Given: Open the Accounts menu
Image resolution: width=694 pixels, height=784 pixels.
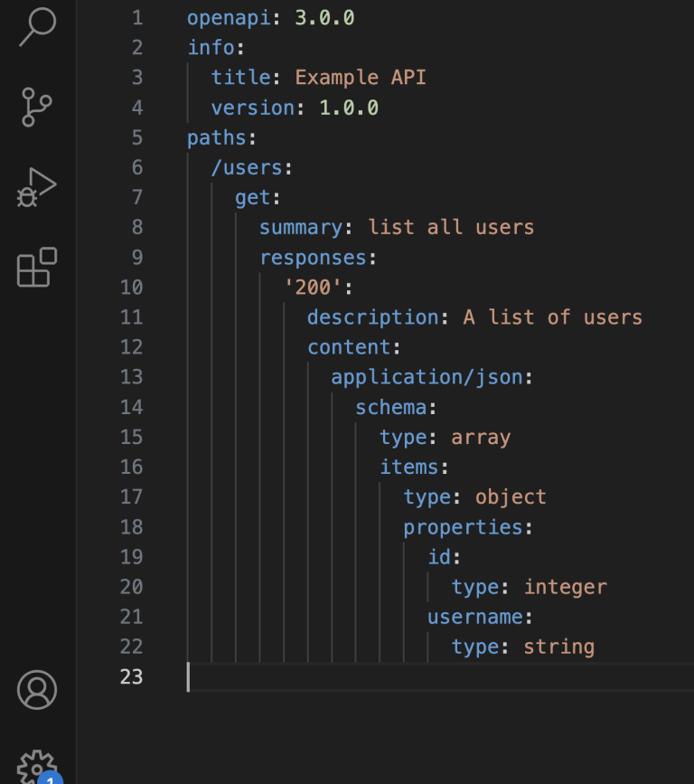Looking at the screenshot, I should coord(36,690).
